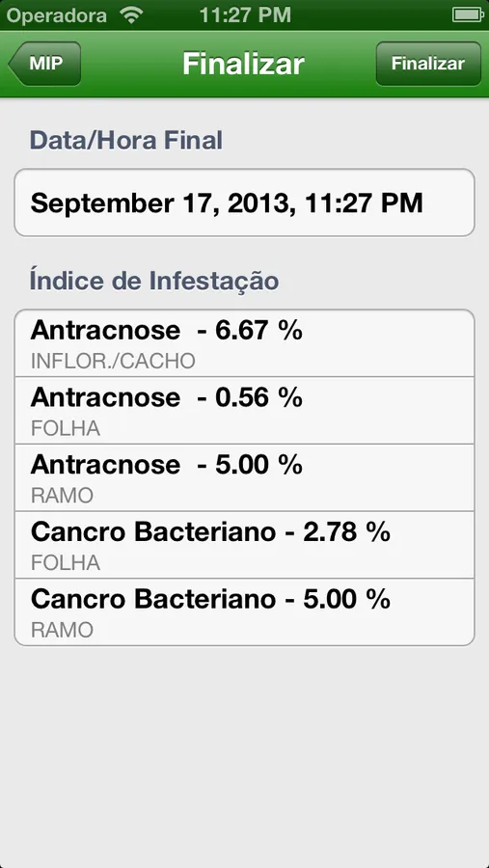Select the Cancro Bacteriano 5.00 % row
This screenshot has width=489, height=868.
(x=244, y=611)
